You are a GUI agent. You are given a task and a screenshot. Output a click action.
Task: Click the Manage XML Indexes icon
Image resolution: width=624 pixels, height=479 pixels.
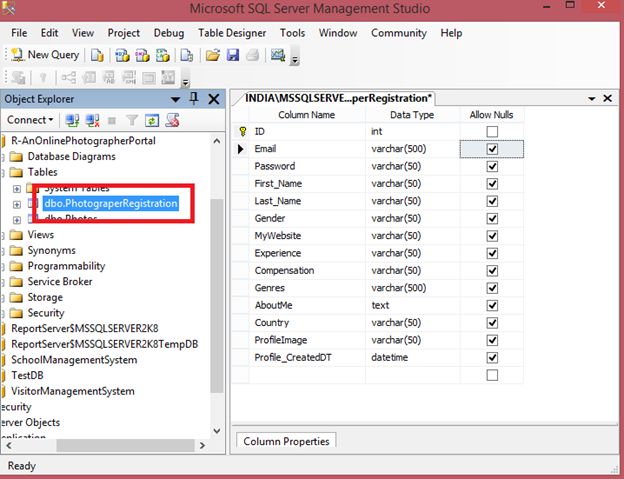(129, 77)
